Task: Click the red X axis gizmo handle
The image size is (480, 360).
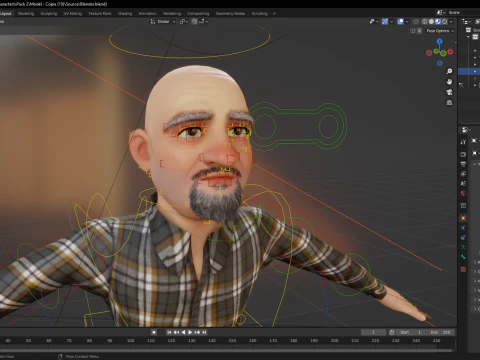Action: tap(450, 52)
